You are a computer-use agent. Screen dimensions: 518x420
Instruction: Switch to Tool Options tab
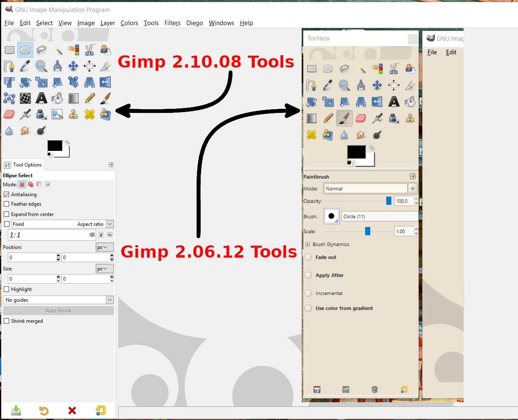(23, 164)
